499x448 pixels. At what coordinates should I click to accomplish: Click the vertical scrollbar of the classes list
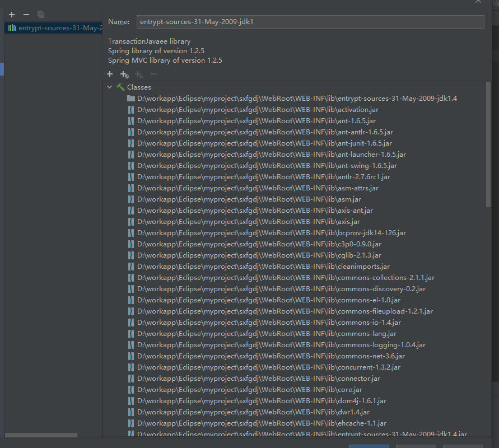[x=488, y=145]
